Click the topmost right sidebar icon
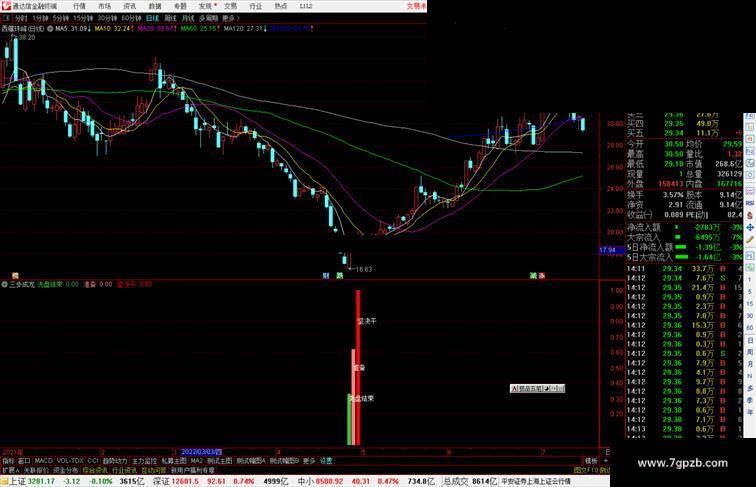 coord(750,117)
